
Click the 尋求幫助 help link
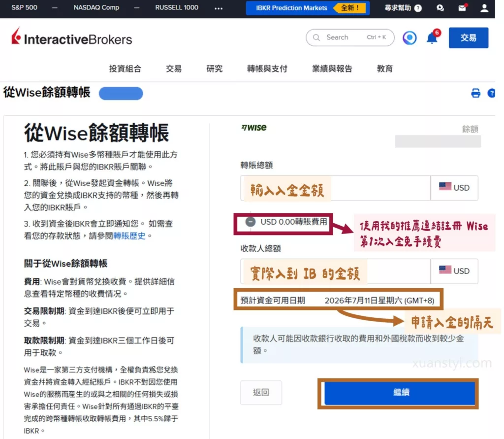click(403, 8)
